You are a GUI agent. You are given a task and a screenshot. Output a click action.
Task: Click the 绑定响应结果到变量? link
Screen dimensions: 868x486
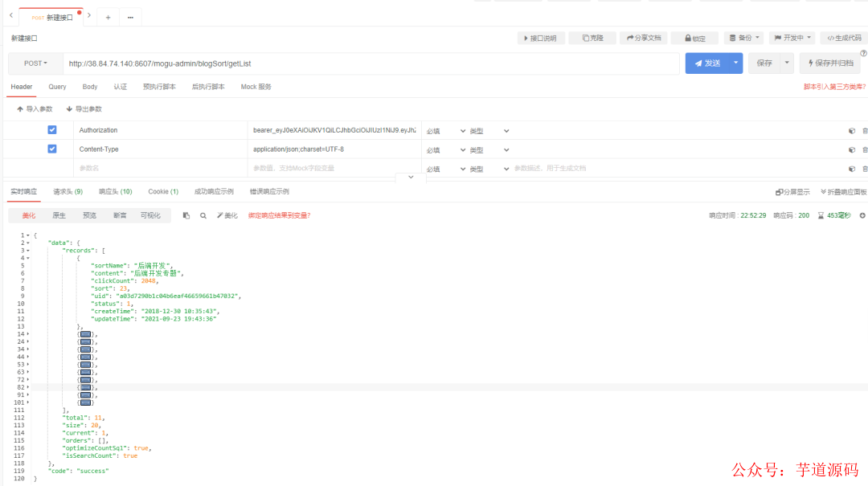(x=279, y=216)
